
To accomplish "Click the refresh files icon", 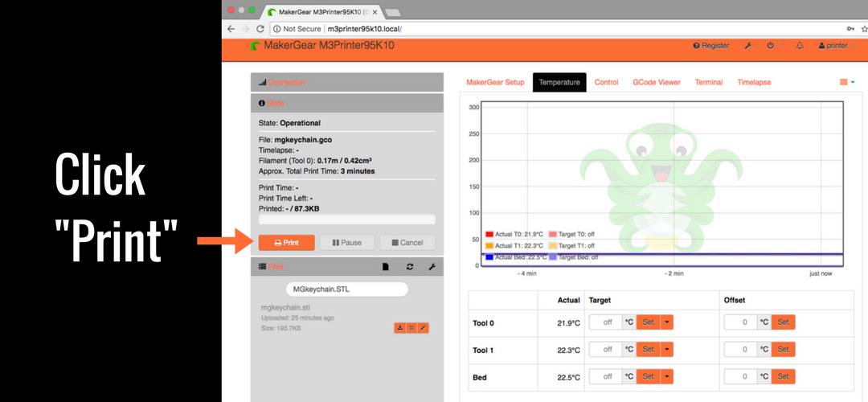I will [410, 266].
